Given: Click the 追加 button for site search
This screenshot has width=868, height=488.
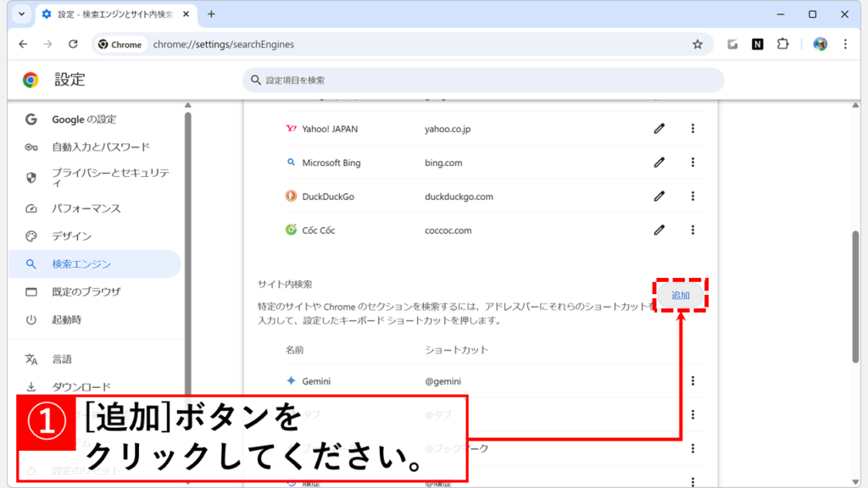Looking at the screenshot, I should click(681, 296).
